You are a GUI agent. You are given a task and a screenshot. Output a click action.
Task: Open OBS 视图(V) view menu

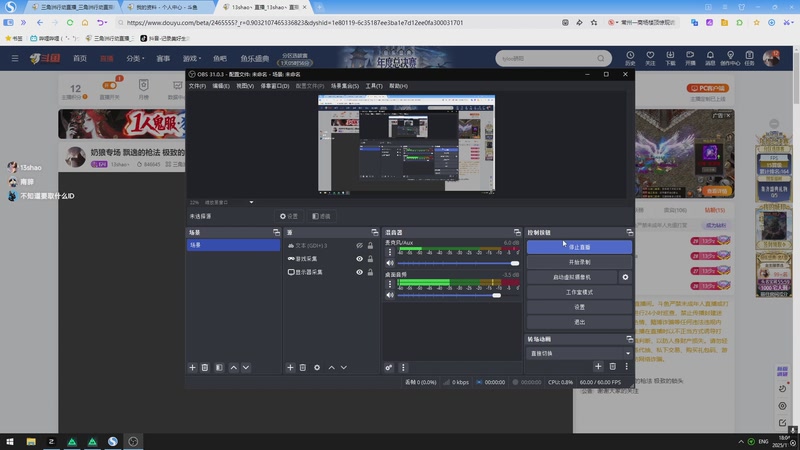(245, 86)
